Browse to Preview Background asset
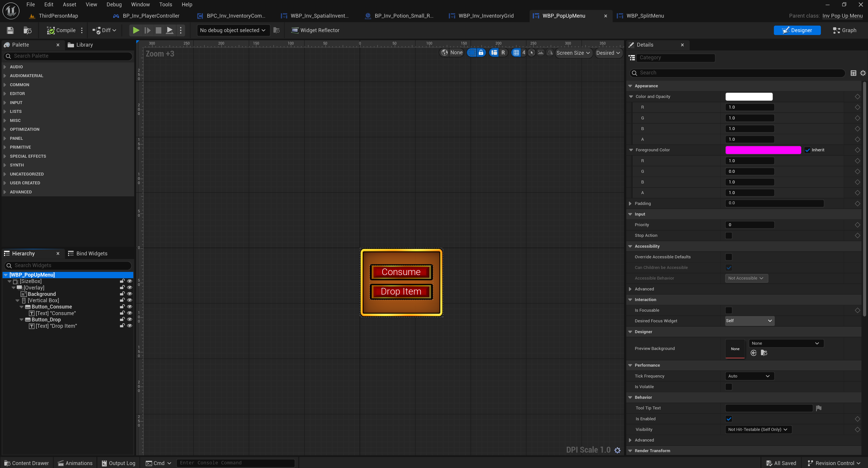Screen dimensions: 868x468 pyautogui.click(x=764, y=353)
